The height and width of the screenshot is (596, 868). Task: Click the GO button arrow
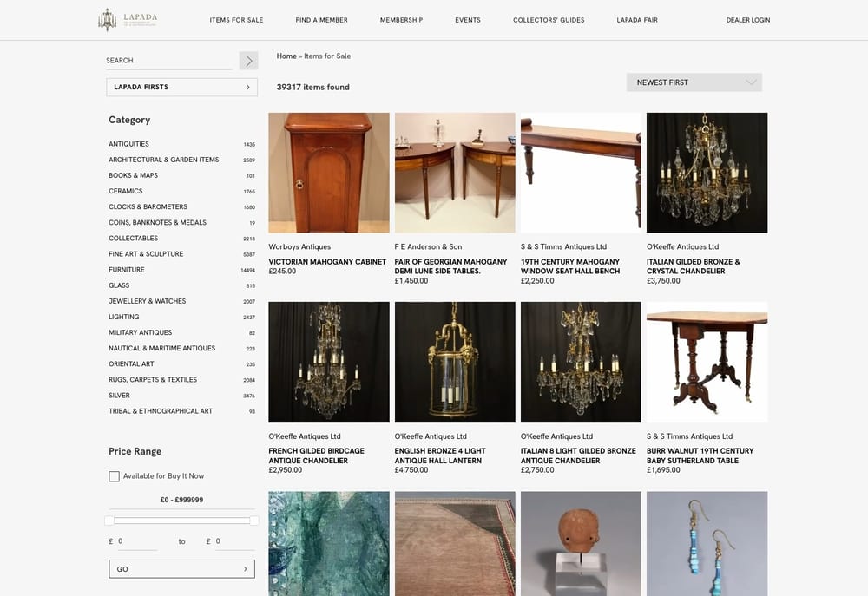pyautogui.click(x=245, y=569)
